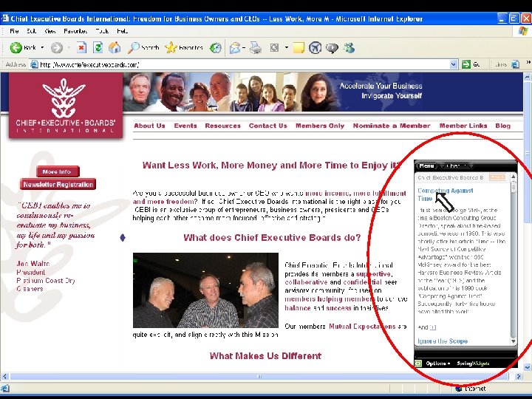Click the Mutual Expectations link
The height and width of the screenshot is (399, 532).
pyautogui.click(x=362, y=327)
